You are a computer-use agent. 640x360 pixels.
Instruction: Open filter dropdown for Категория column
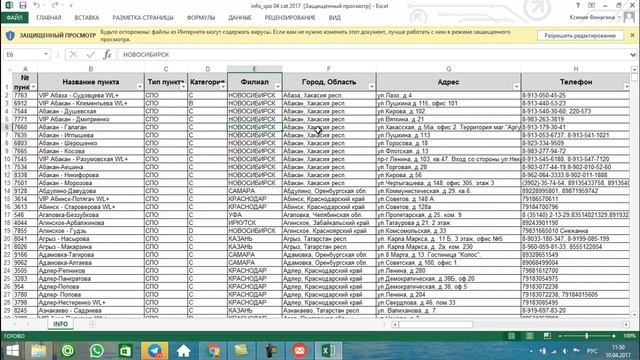223,87
